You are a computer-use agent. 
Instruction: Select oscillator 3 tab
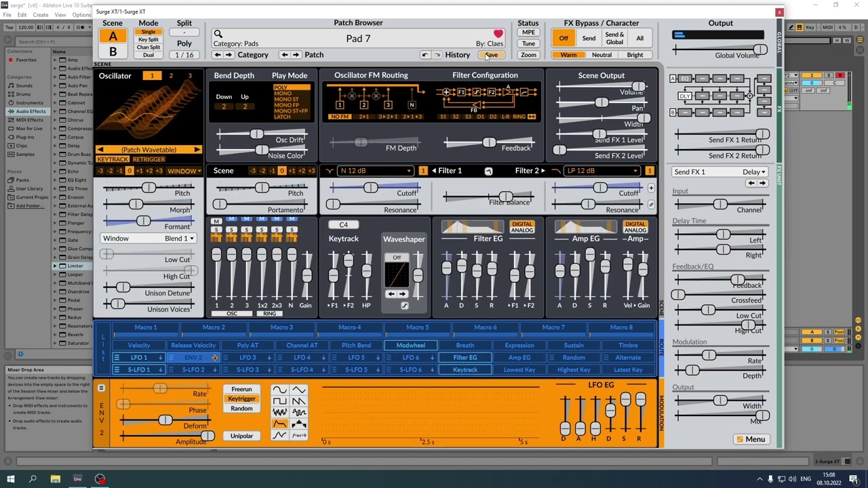(190, 76)
